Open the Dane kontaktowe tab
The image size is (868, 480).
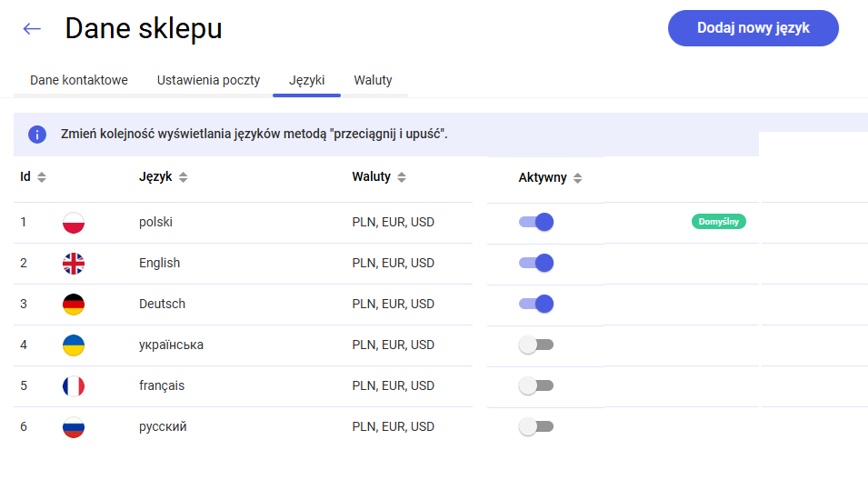78,80
